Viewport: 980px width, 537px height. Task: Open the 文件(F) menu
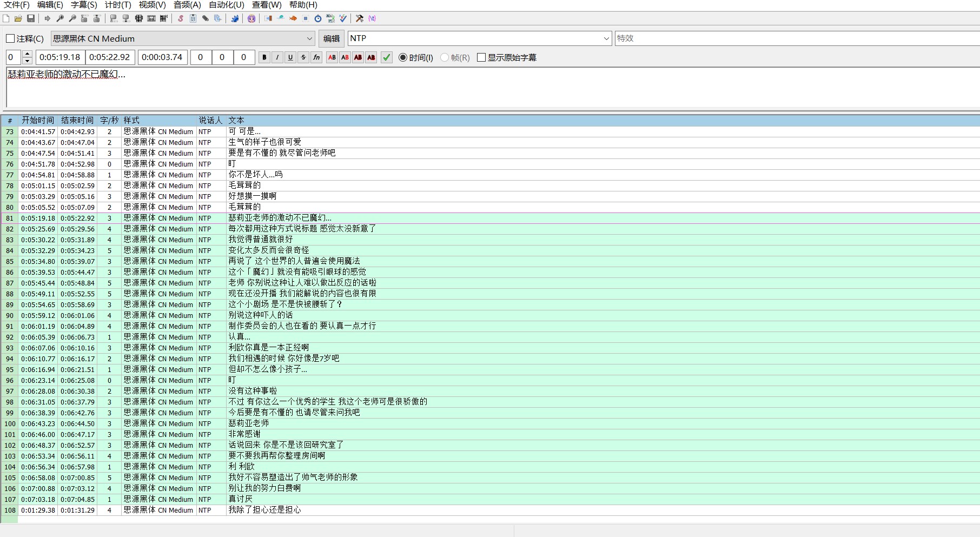click(17, 5)
